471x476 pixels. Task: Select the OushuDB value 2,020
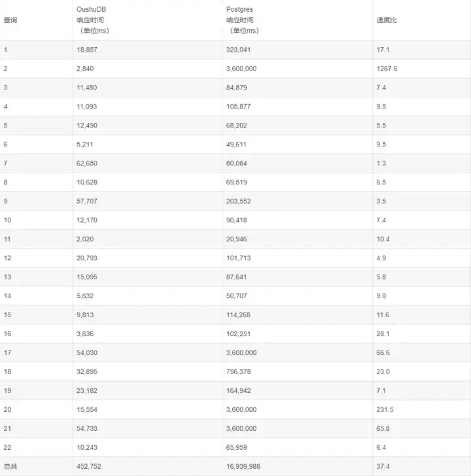click(85, 239)
